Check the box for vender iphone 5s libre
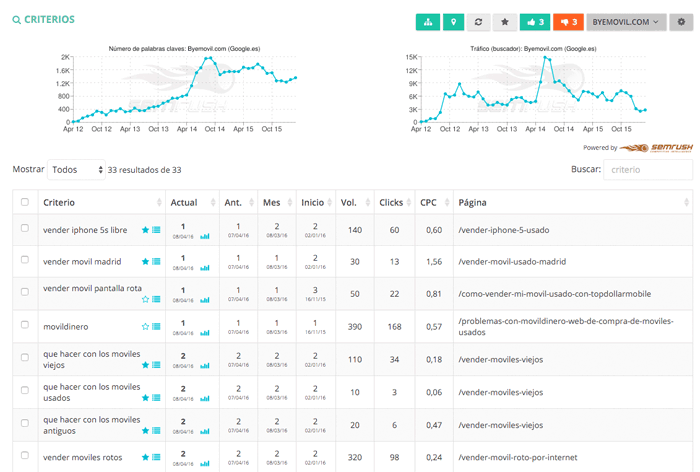 (x=25, y=228)
